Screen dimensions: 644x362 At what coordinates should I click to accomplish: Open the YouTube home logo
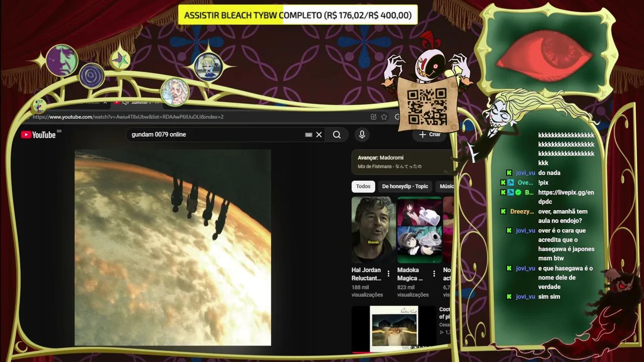pos(38,134)
